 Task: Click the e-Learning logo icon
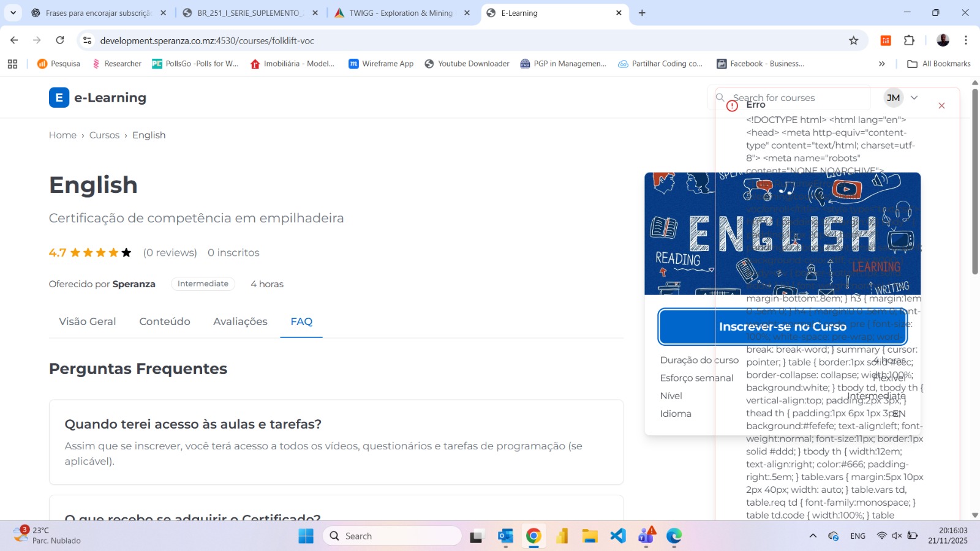pos(59,97)
